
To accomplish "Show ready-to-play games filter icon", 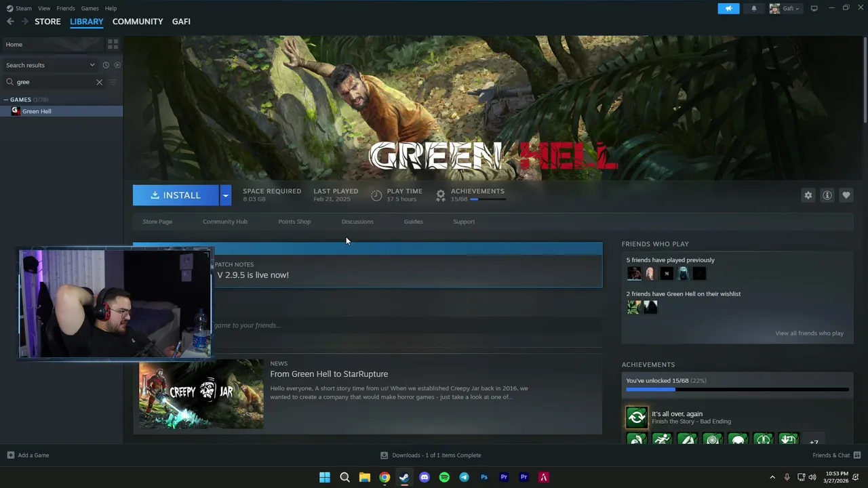I will click(x=117, y=65).
